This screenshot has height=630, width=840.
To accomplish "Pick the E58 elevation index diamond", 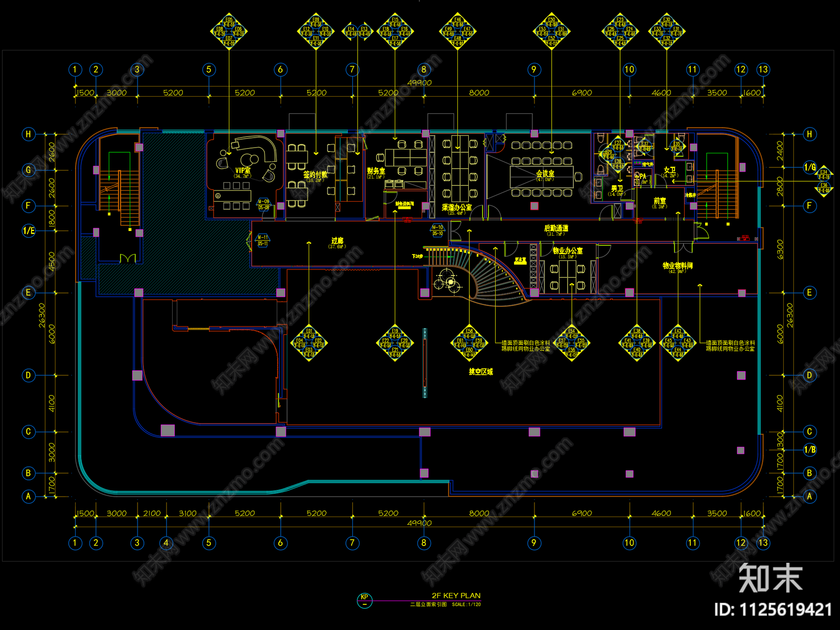I will pyautogui.click(x=469, y=343).
